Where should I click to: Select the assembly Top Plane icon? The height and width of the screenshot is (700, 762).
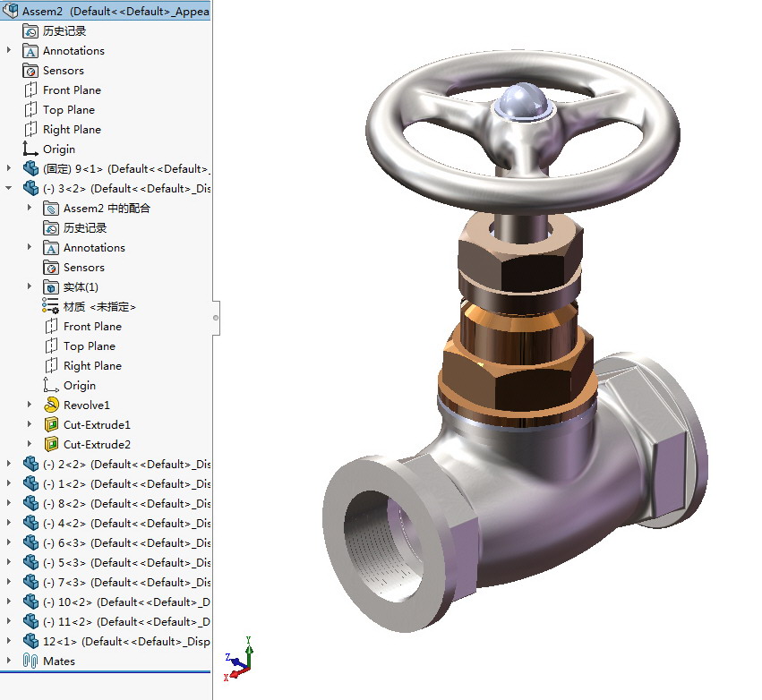(x=30, y=110)
